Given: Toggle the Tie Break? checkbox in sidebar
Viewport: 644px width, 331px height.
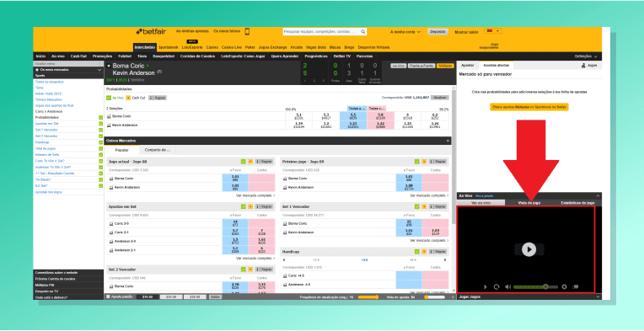Looking at the screenshot, I should point(100,179).
